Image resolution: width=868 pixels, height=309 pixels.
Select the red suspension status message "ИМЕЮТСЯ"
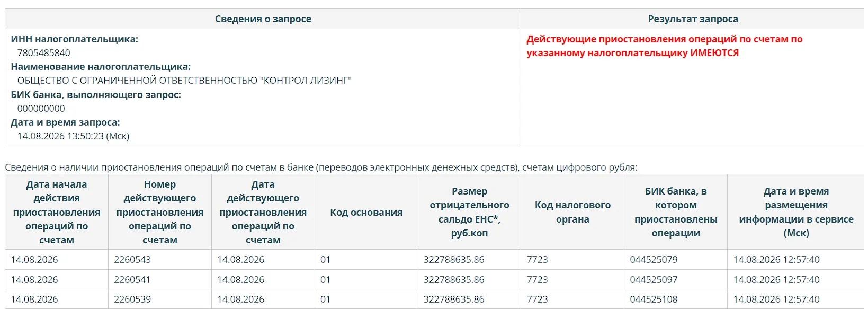coord(714,53)
